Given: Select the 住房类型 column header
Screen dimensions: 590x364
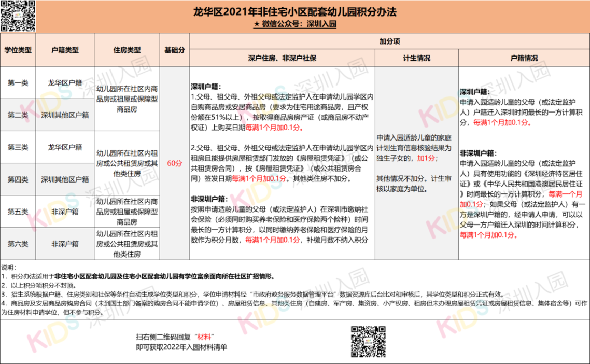Looking at the screenshot, I should click(127, 50).
